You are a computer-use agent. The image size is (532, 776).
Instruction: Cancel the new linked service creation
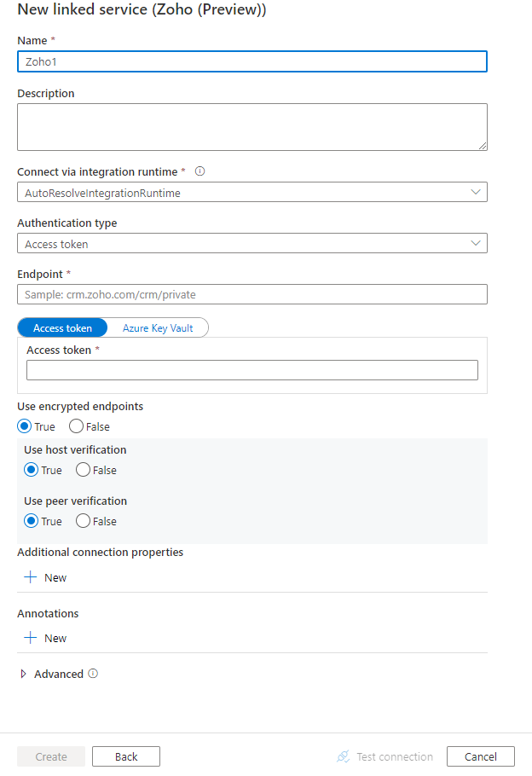click(480, 756)
